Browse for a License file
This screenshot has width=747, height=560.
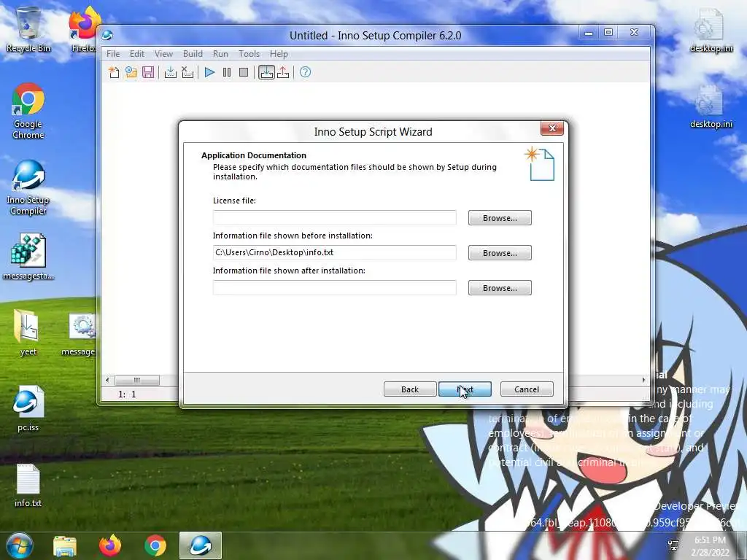(x=500, y=217)
